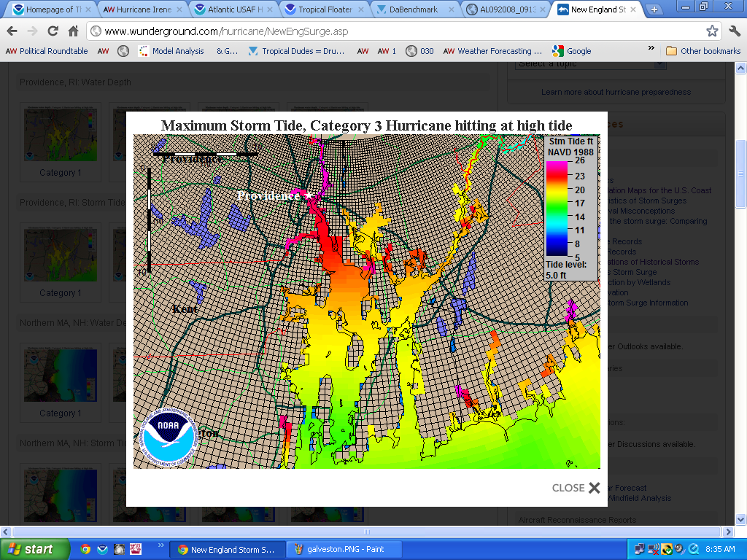Launch Chrome from the Quick Launch bar
This screenshot has height=560, width=747.
coord(85,549)
